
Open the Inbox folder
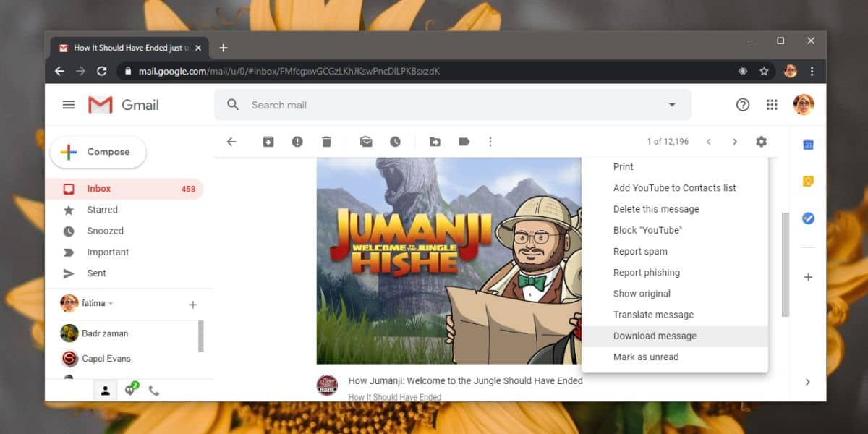click(x=124, y=189)
